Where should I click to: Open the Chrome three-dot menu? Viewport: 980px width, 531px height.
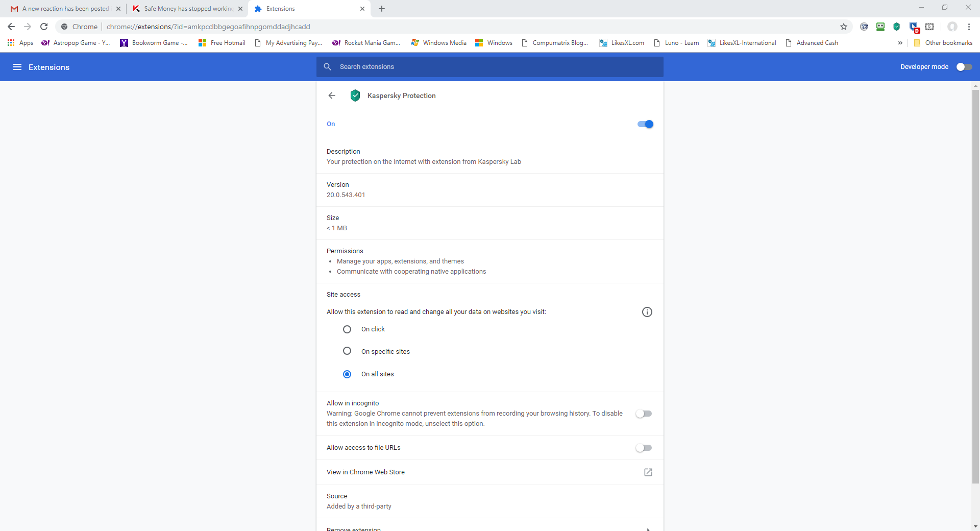pos(969,27)
